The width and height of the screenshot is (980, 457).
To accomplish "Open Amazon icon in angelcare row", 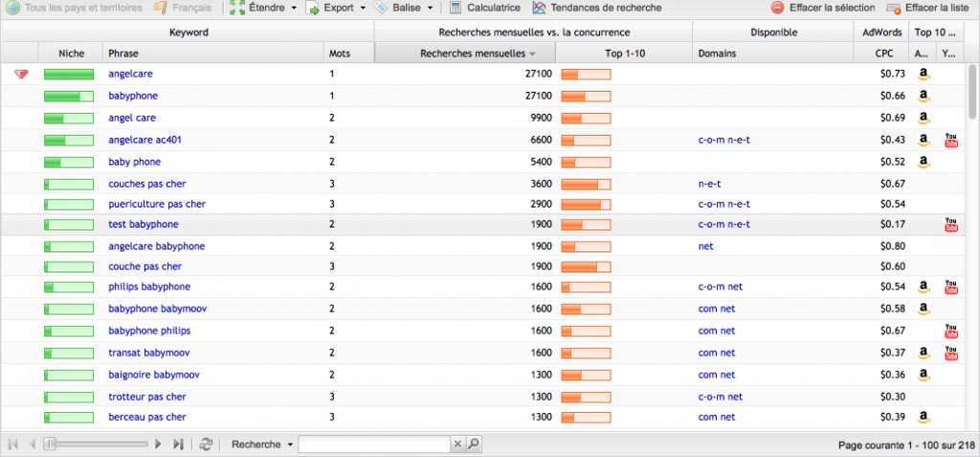I will (x=924, y=75).
